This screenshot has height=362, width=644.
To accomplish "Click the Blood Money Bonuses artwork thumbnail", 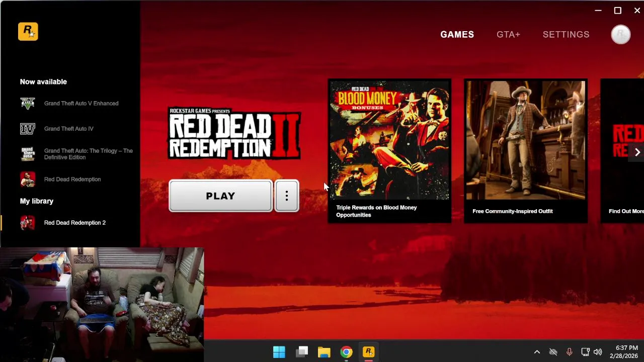I will [x=389, y=140].
